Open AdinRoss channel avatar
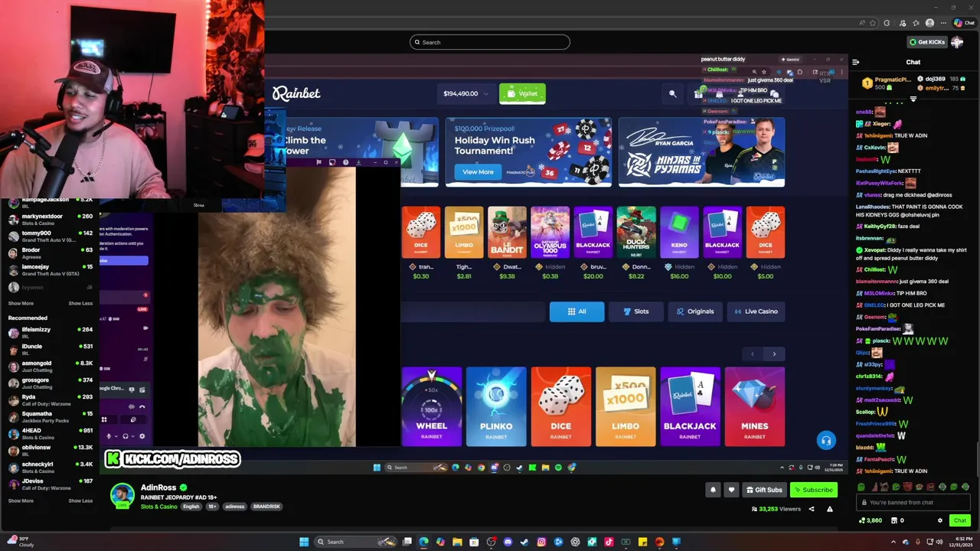The height and width of the screenshot is (551, 980). (x=122, y=496)
